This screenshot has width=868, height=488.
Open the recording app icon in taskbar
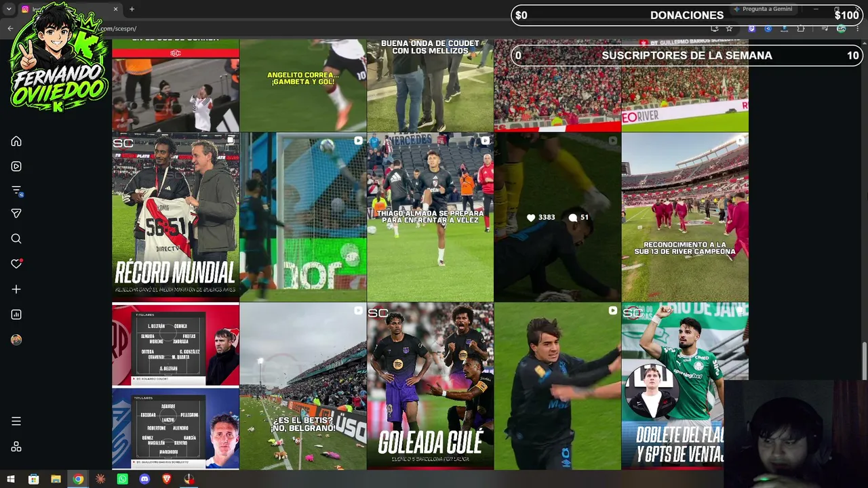point(189,479)
